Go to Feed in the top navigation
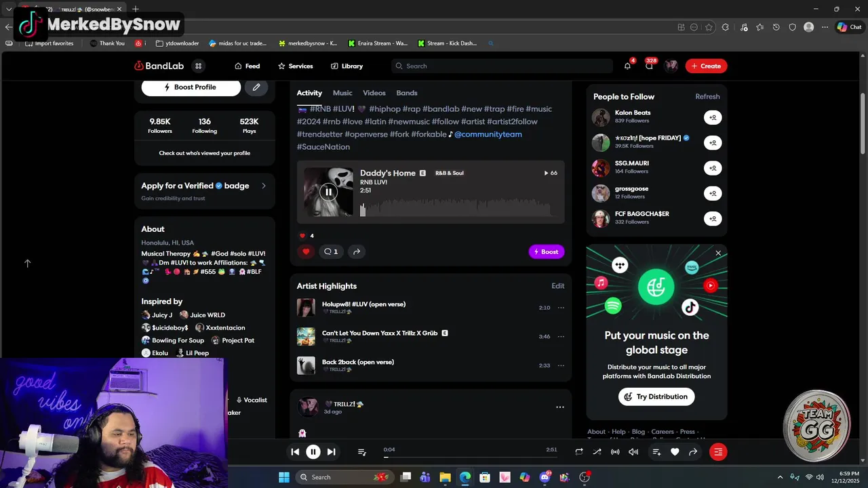This screenshot has width=868, height=488. pos(248,66)
